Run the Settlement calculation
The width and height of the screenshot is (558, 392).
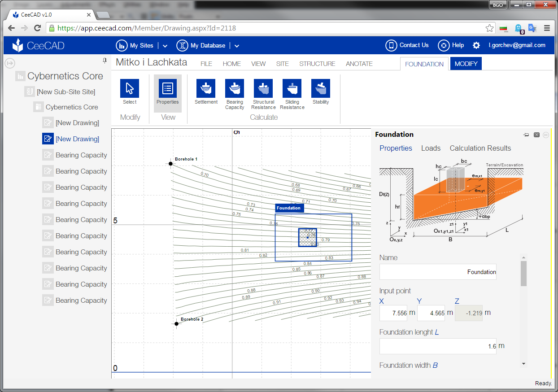click(206, 92)
